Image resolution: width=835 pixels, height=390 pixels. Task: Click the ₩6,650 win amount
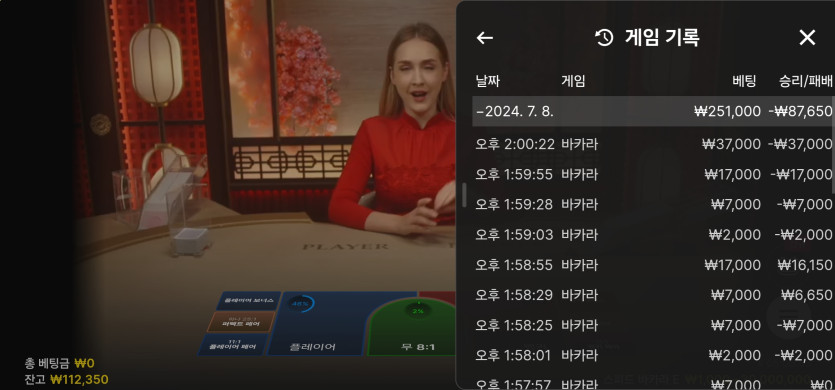(x=806, y=295)
